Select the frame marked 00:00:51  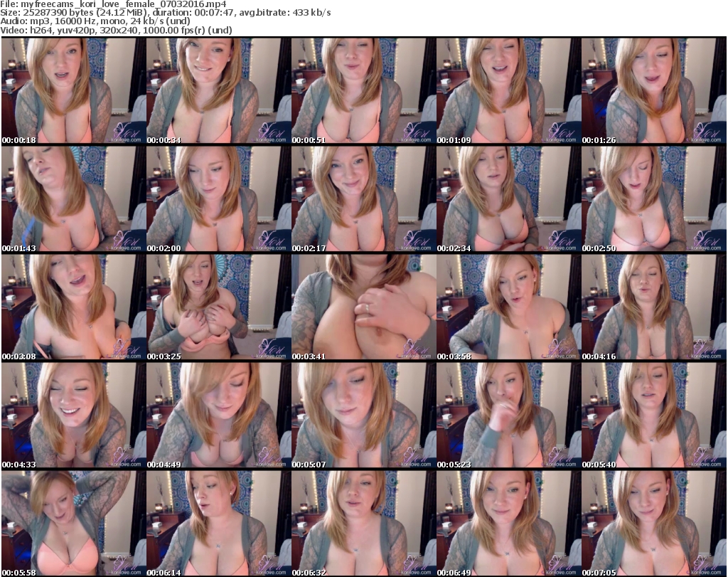tap(363, 91)
